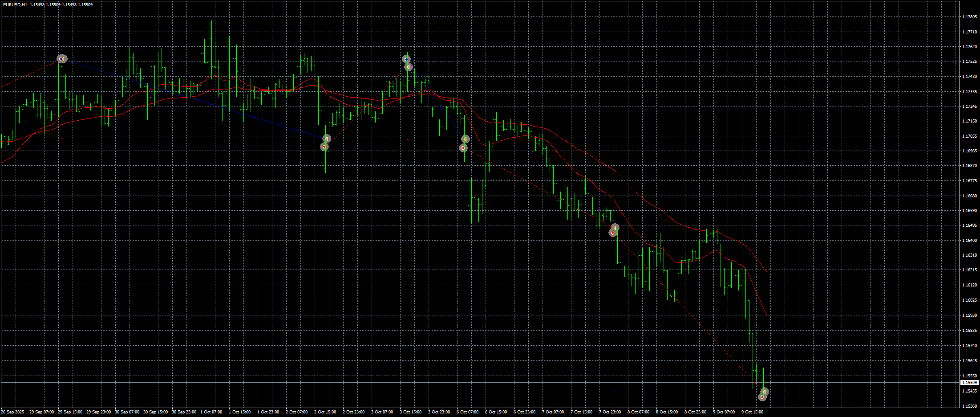
Task: Click the 1.15740 price scale label
Action: click(969, 346)
